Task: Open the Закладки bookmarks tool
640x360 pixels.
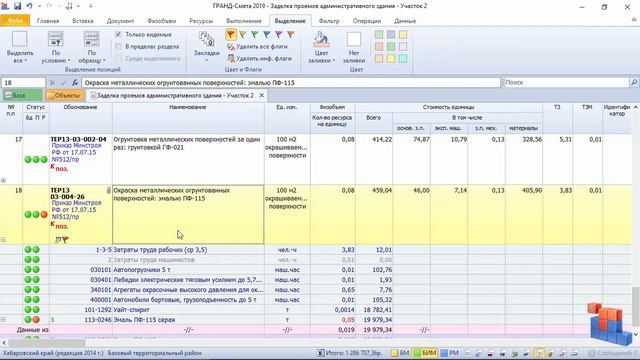Action: click(x=207, y=47)
